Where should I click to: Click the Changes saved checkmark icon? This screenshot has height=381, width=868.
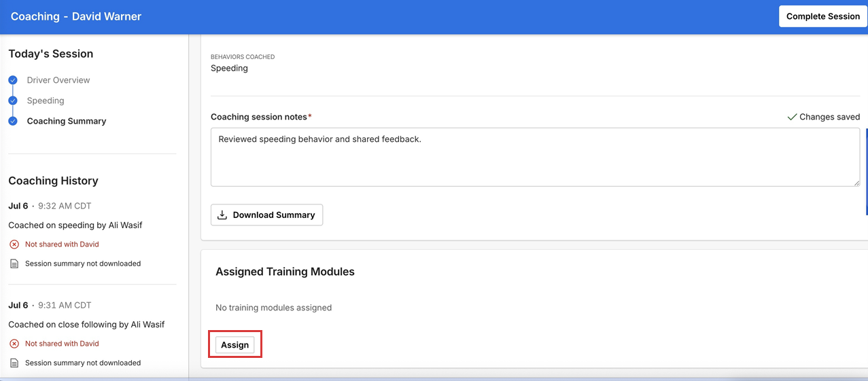tap(792, 117)
